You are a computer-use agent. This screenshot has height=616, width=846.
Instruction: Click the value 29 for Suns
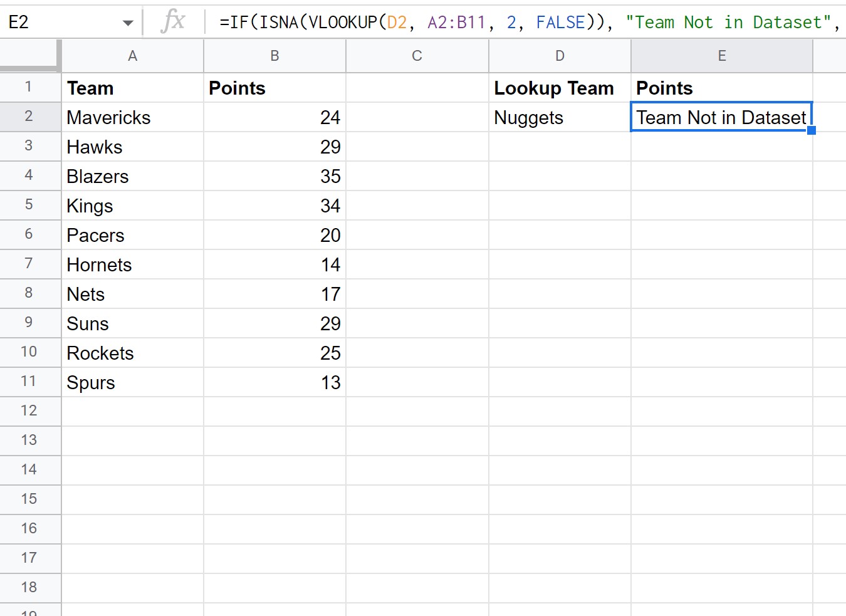pyautogui.click(x=275, y=323)
